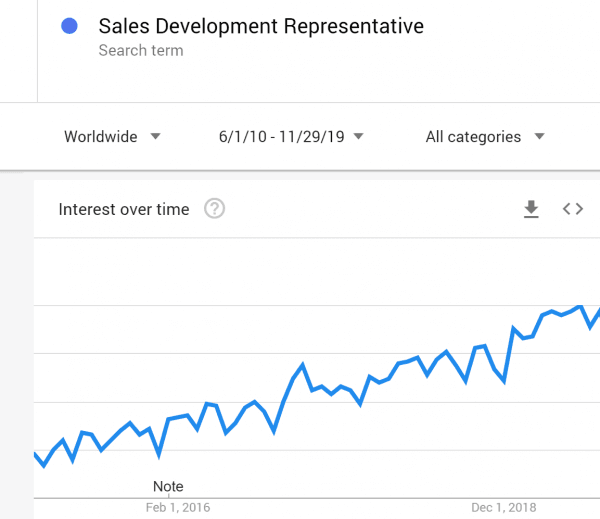Viewport: 600px width, 519px height.
Task: Click the Note marker on the chart
Action: click(x=168, y=487)
